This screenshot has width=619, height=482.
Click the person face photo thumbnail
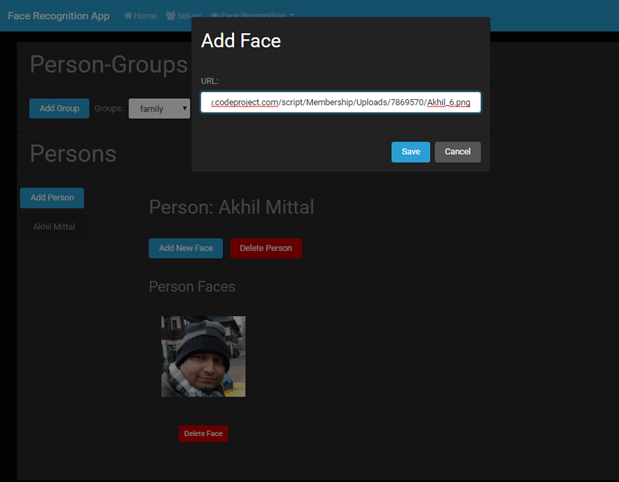tap(203, 356)
